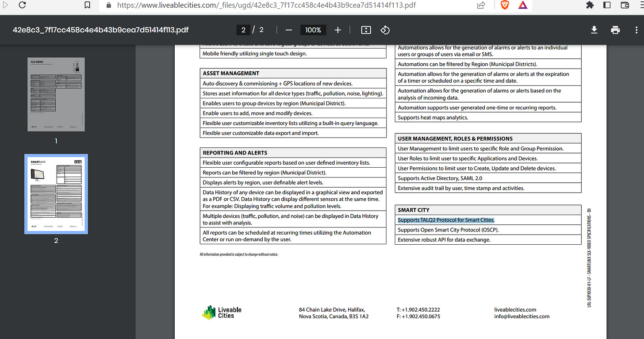Viewport: 644px width, 339px height.
Task: Click the REPORTING AND ALERTS table header
Action: [293, 153]
